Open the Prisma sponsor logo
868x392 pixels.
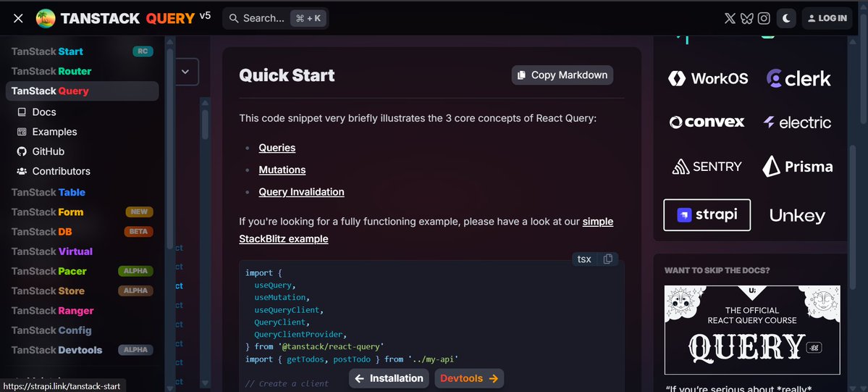click(x=797, y=167)
